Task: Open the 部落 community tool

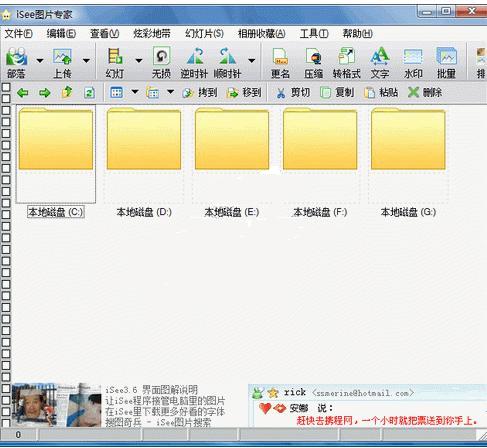Action: pyautogui.click(x=16, y=63)
